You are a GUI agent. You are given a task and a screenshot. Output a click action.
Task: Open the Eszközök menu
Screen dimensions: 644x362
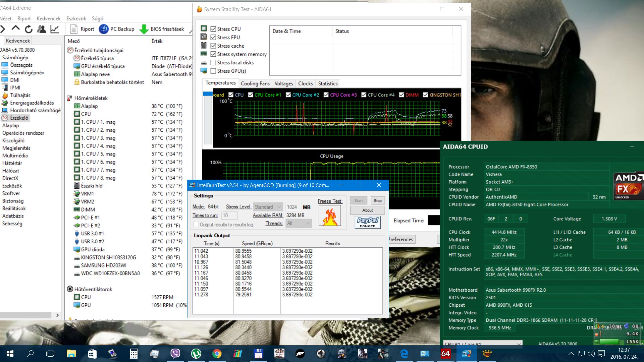(76, 18)
